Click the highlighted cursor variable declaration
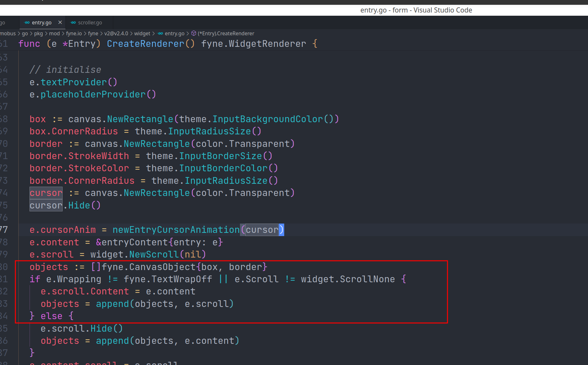 coord(46,193)
